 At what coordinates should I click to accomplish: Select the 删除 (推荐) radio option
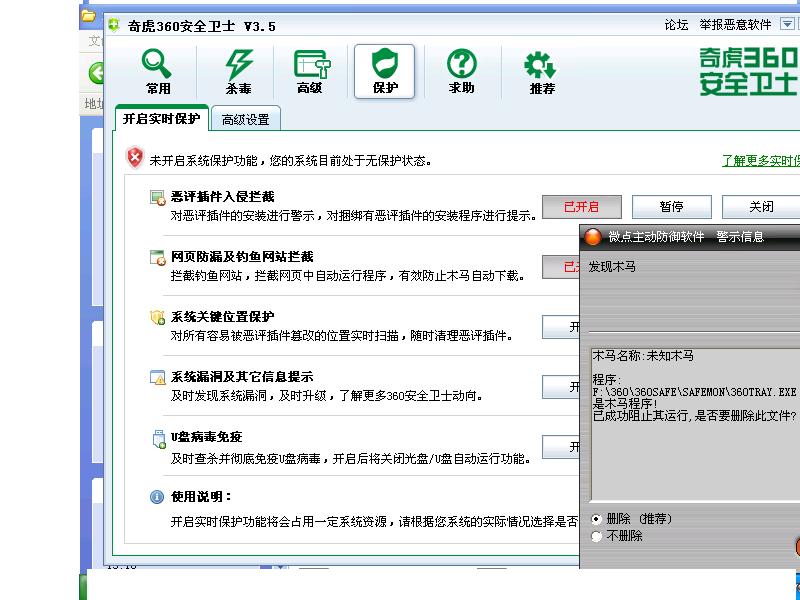tap(596, 519)
